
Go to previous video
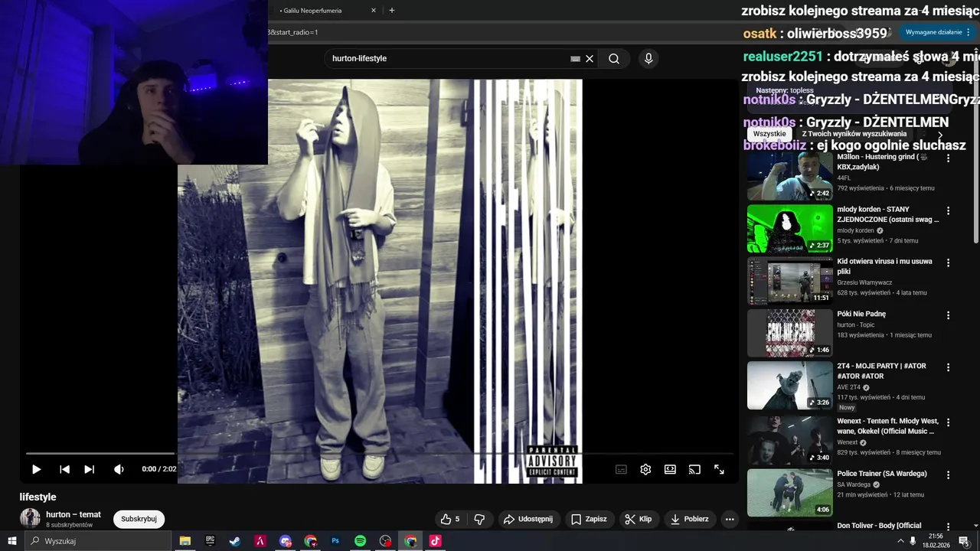(65, 469)
